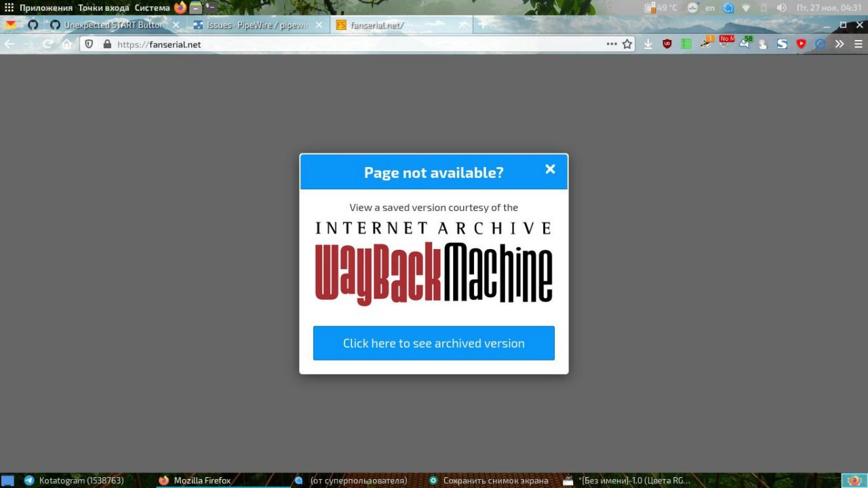Close the Page not available dialog

(550, 169)
